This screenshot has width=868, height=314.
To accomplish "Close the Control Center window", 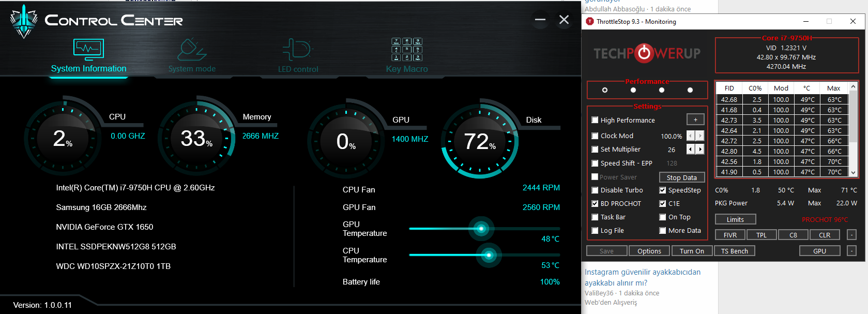I will click(x=564, y=20).
